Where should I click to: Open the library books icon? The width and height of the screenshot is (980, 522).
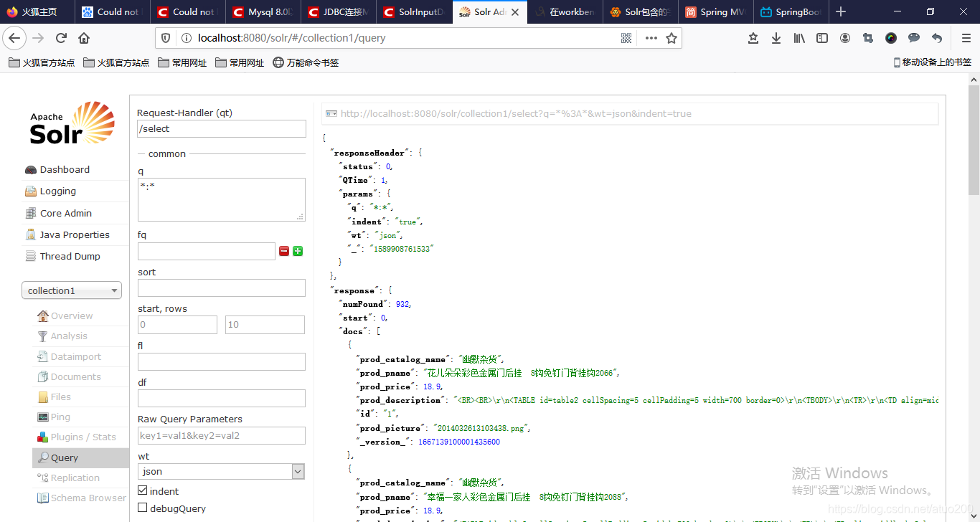coord(799,38)
